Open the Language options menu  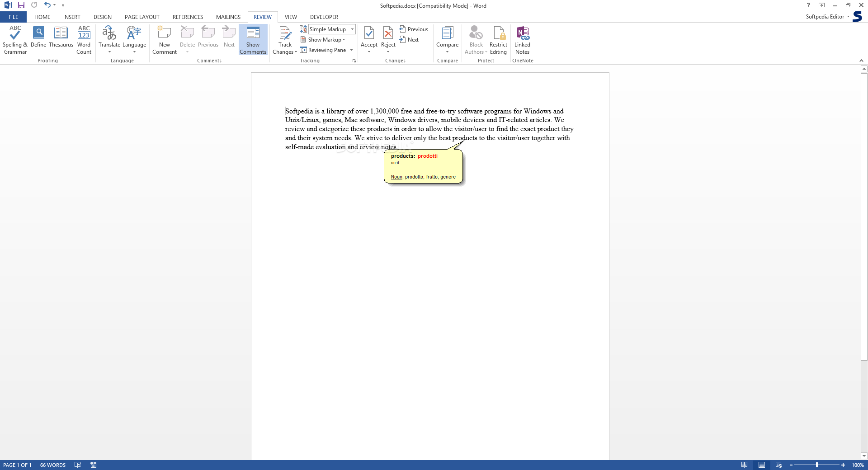pyautogui.click(x=134, y=40)
